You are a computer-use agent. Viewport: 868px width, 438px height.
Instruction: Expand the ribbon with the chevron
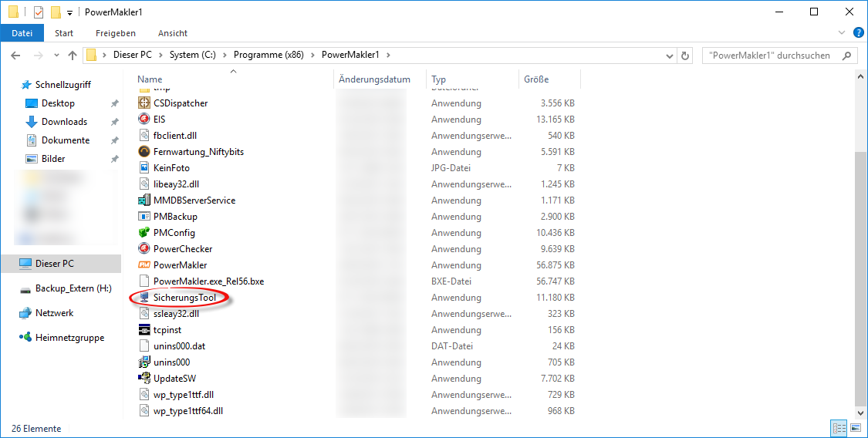click(842, 32)
